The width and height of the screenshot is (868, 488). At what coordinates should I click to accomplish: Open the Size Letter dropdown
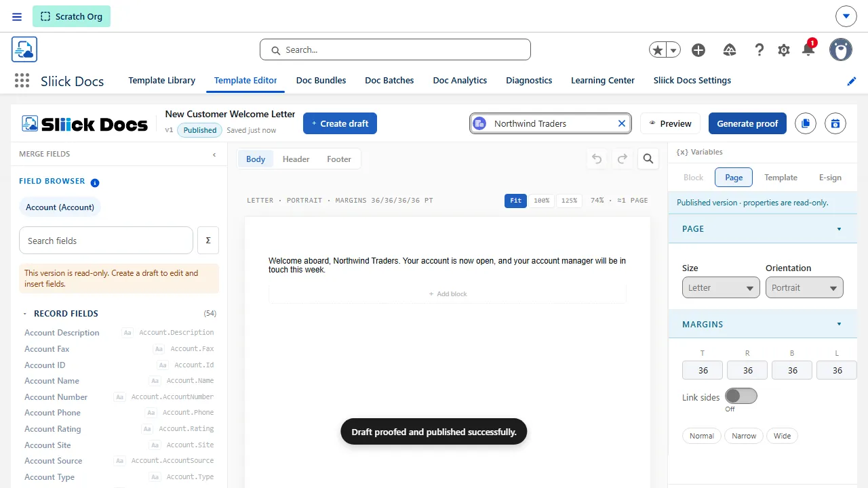pyautogui.click(x=721, y=287)
